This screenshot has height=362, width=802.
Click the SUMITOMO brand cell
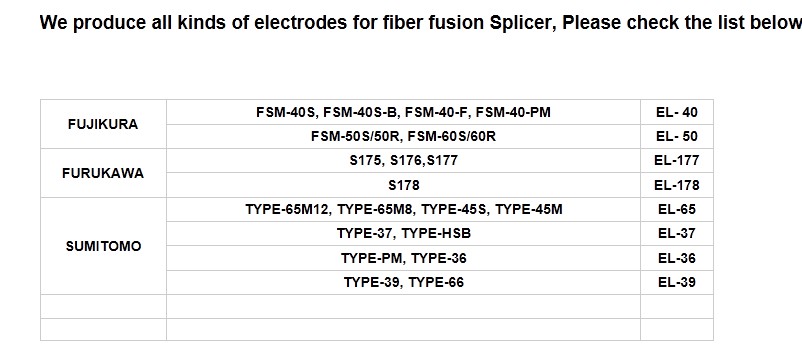point(103,246)
